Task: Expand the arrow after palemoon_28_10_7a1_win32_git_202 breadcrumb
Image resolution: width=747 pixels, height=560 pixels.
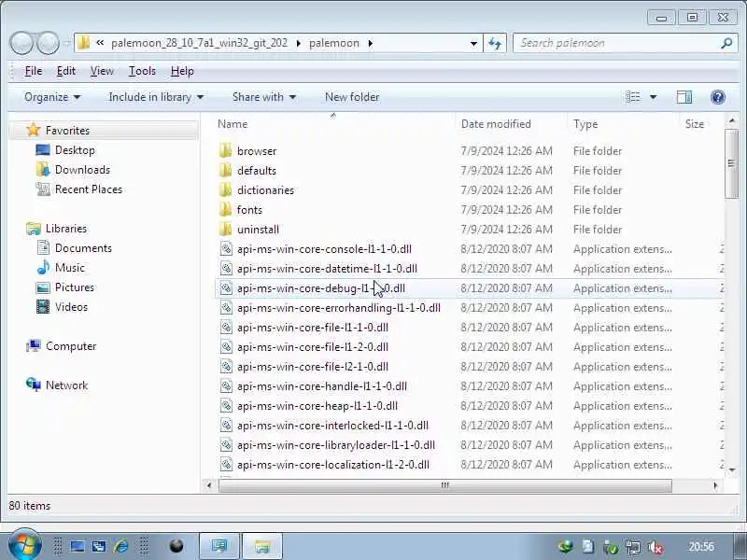Action: coord(298,43)
